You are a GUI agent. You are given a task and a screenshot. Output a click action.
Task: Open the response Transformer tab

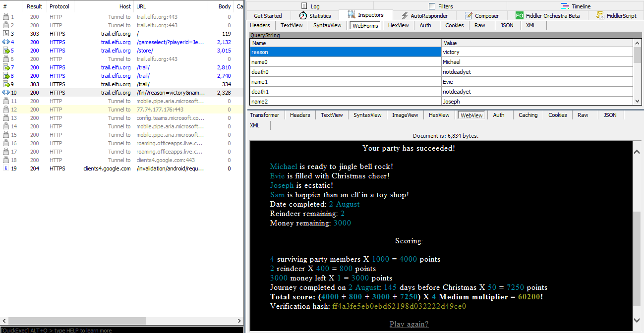tap(264, 115)
